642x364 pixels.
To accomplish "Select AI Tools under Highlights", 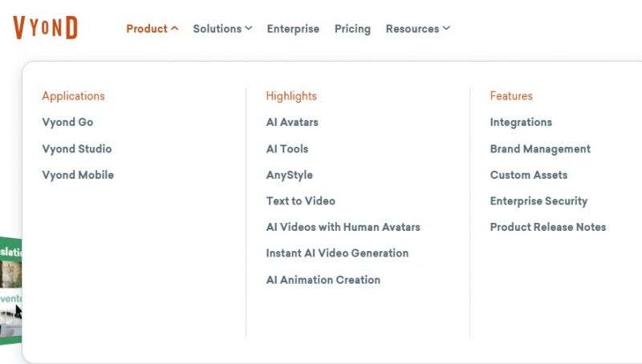I will (287, 148).
